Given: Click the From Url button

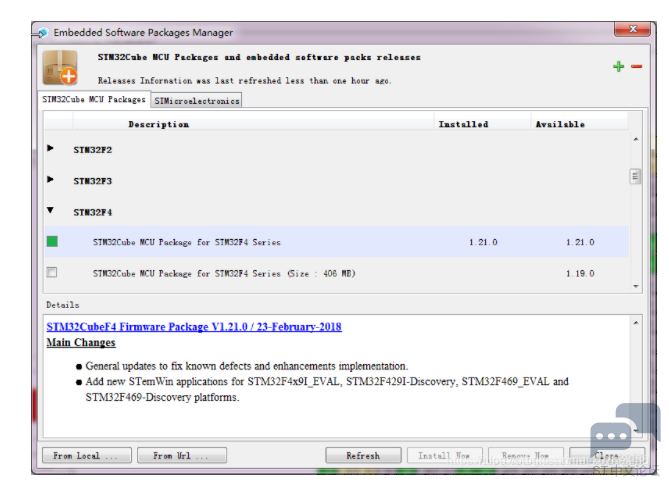Looking at the screenshot, I should click(182, 456).
